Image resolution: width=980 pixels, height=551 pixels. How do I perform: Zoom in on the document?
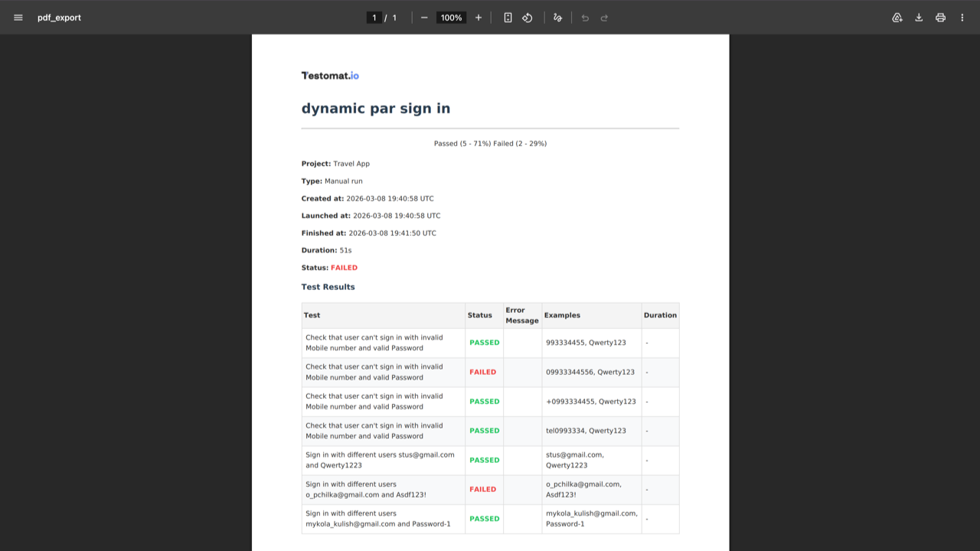pyautogui.click(x=478, y=17)
